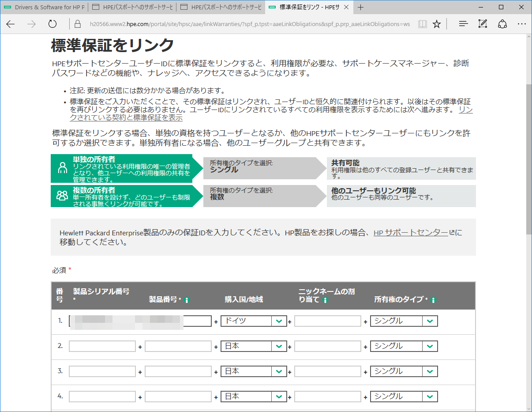Click the browser address bar URL

click(249, 24)
